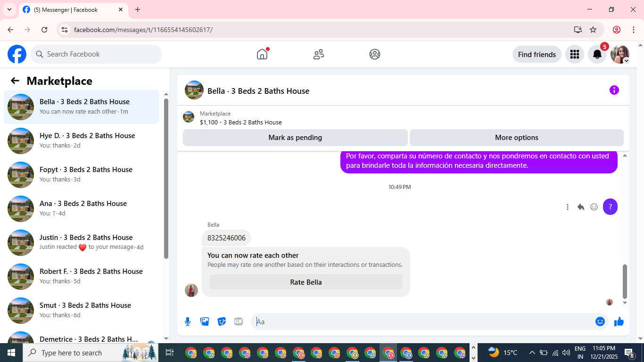Viewport: 644px width, 362px height.
Task: Open the emoji picker in composer
Action: coord(600,321)
